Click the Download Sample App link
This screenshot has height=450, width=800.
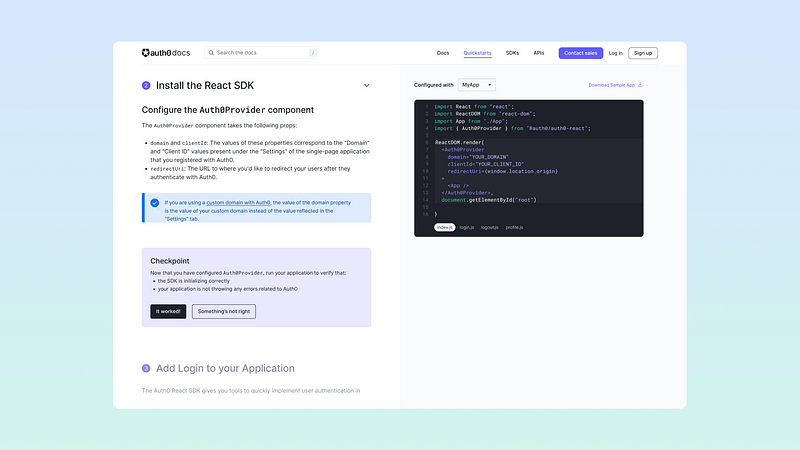pos(611,85)
